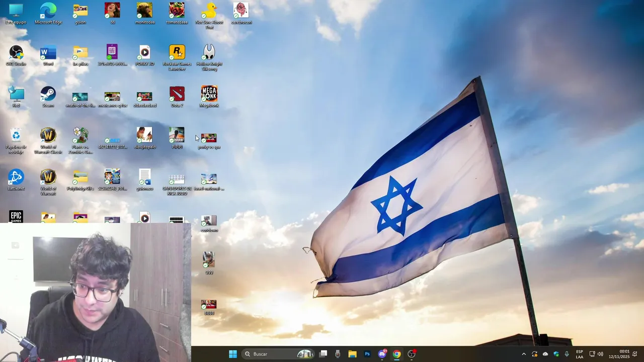Select Plants vs. Zombies shortcut

[x=80, y=140]
